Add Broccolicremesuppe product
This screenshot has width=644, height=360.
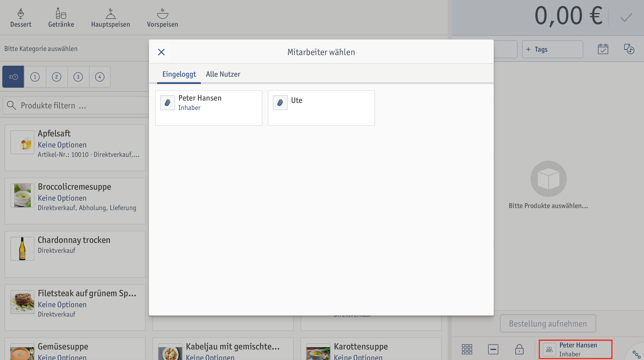[x=75, y=201]
